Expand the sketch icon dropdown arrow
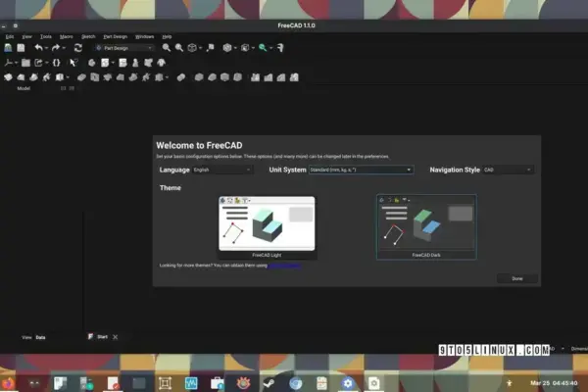Viewport: 588px width, 392px height. [x=113, y=63]
